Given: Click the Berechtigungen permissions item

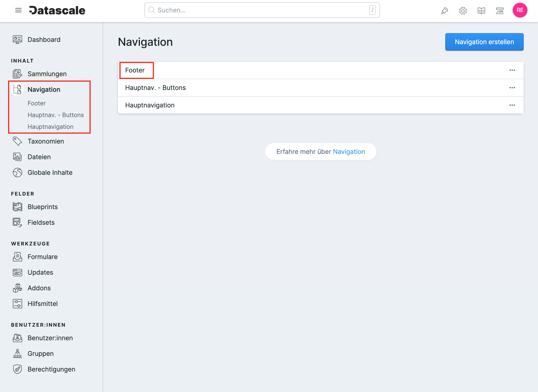Looking at the screenshot, I should coord(51,369).
